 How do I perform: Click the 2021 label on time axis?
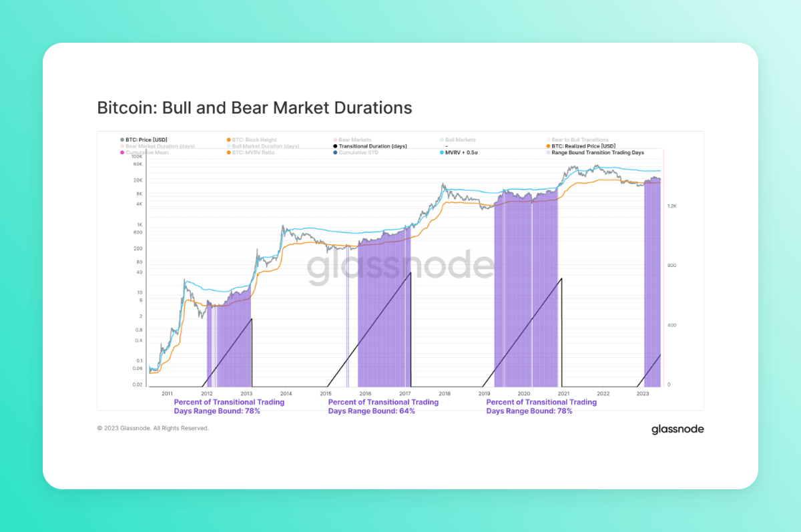coord(563,394)
